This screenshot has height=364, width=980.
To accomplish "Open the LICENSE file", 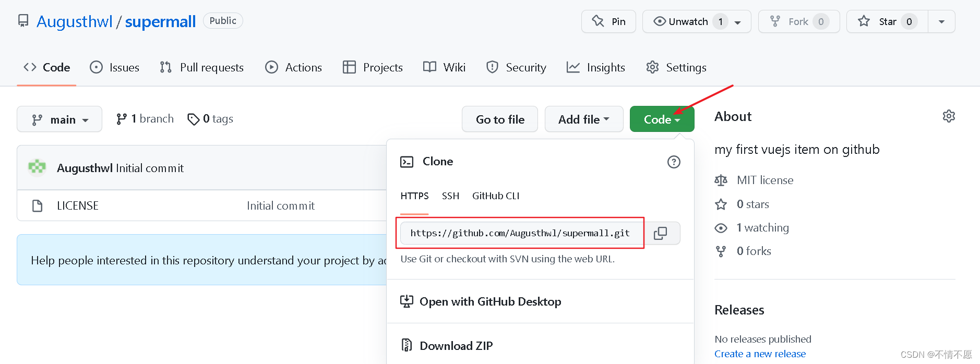I will 78,205.
